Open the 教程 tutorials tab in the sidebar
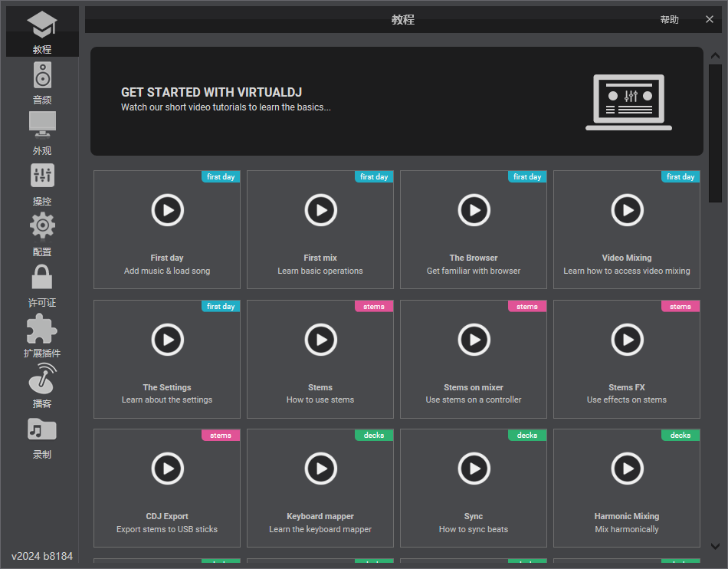Viewport: 728px width, 569px height. coord(42,31)
